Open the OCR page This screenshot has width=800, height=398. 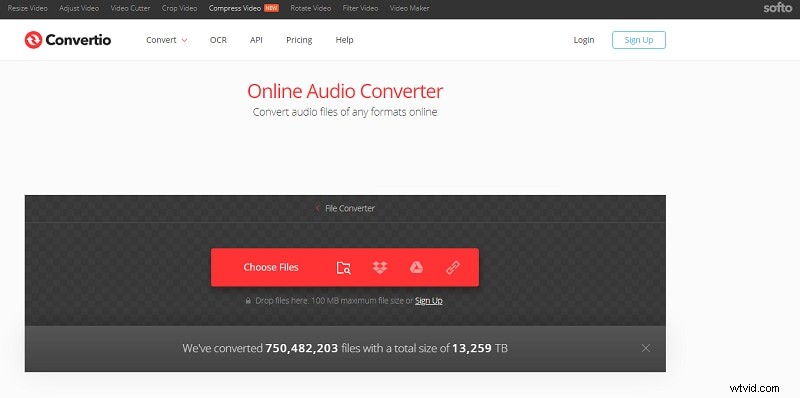coord(218,40)
